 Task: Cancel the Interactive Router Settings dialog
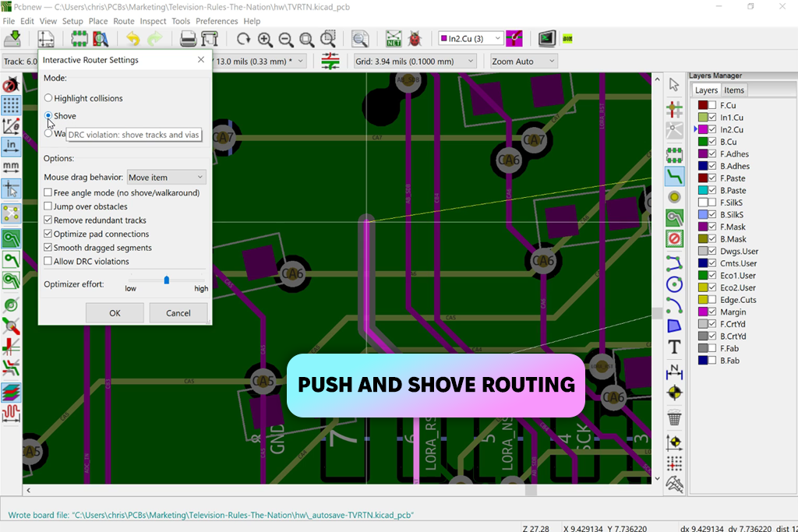click(x=178, y=313)
